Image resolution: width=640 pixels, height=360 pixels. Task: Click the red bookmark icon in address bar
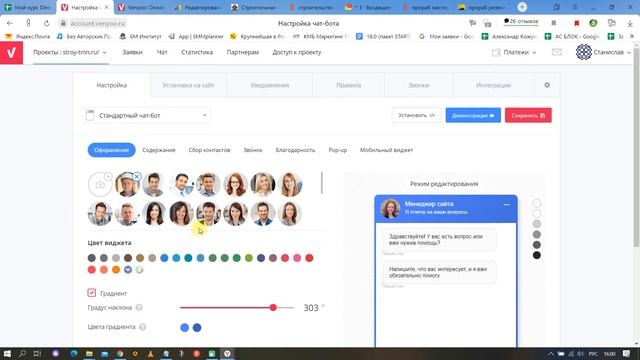tap(576, 23)
